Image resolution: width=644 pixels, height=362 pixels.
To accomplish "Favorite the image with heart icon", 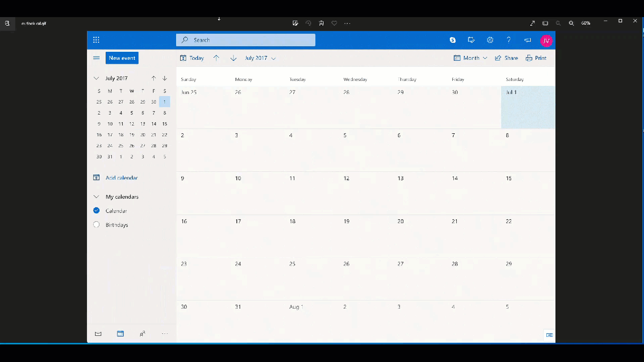I will tap(334, 23).
